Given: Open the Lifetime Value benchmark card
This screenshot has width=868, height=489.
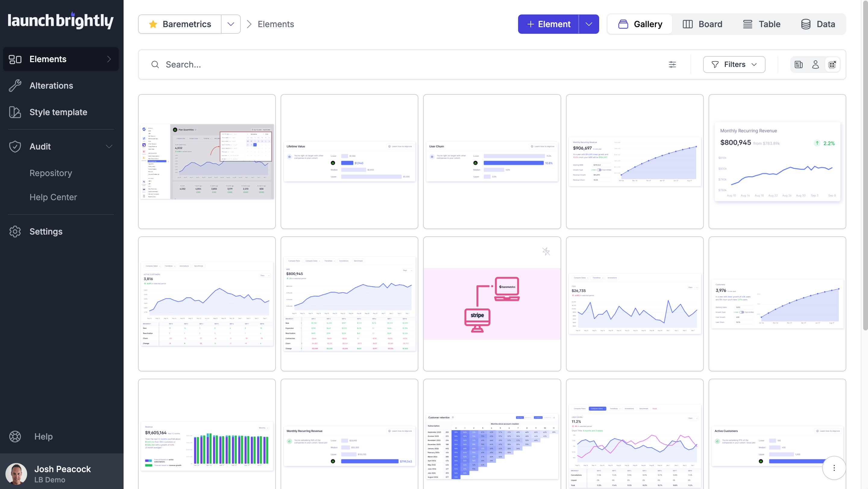Looking at the screenshot, I should coord(349,161).
